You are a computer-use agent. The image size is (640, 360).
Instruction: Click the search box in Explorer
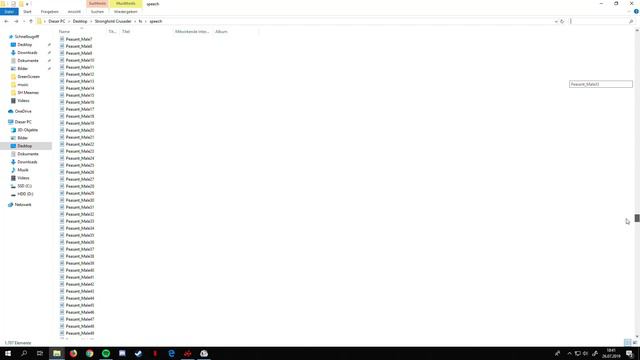(599, 21)
